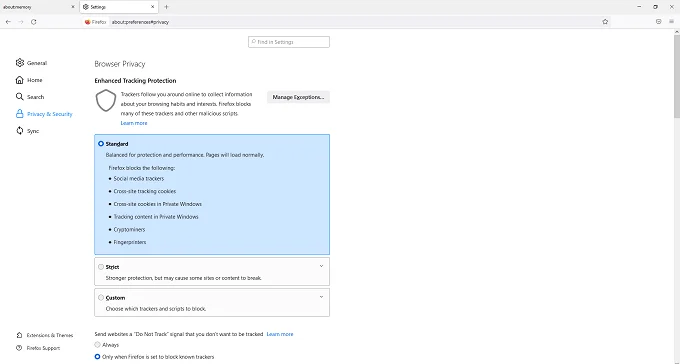680x364 pixels.
Task: Click the Manage Exceptions button
Action: coord(298,97)
